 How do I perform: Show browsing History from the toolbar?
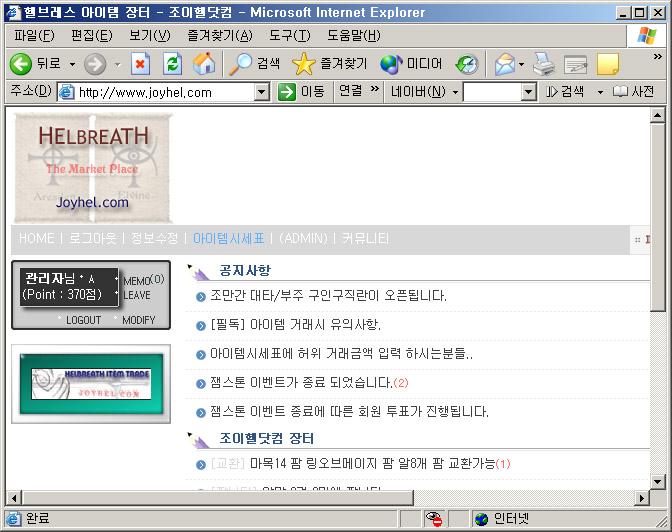point(467,64)
